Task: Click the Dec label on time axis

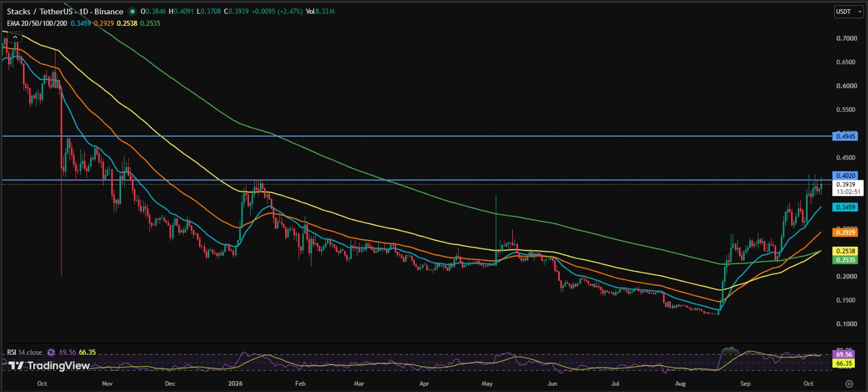Action: 169,382
